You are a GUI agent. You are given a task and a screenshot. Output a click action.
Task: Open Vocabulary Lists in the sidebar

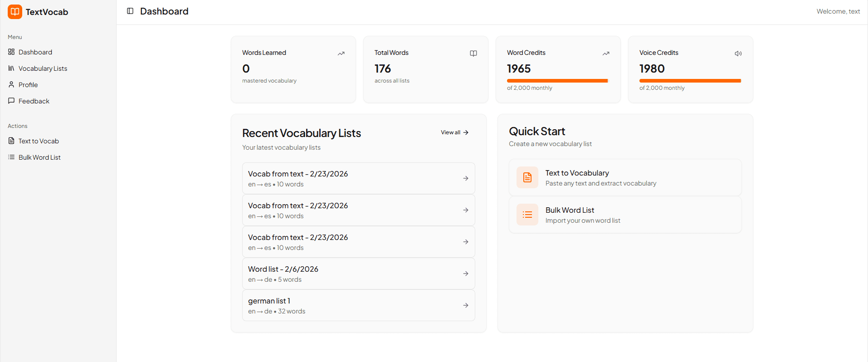58,68
